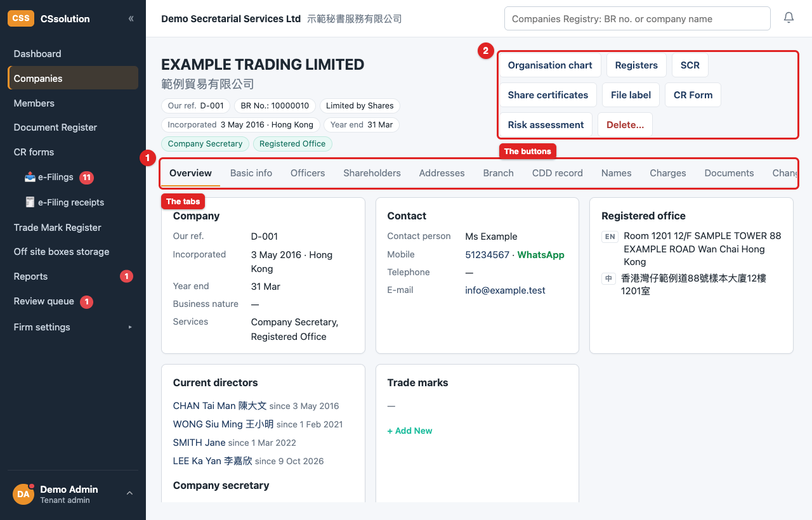The width and height of the screenshot is (812, 520).
Task: Go to Dashboard in the sidebar
Action: (73, 54)
